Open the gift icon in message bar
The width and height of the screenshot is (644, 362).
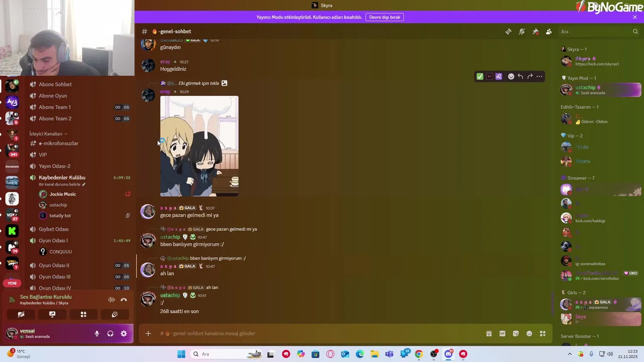click(489, 333)
